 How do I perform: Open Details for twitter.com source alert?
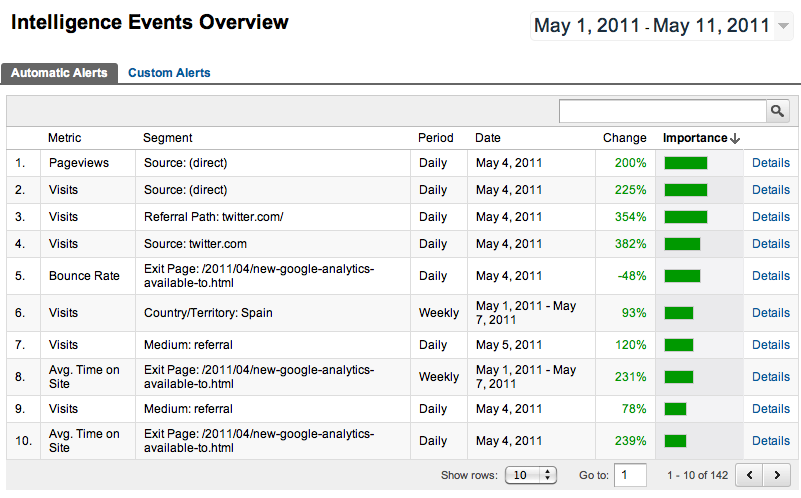770,244
